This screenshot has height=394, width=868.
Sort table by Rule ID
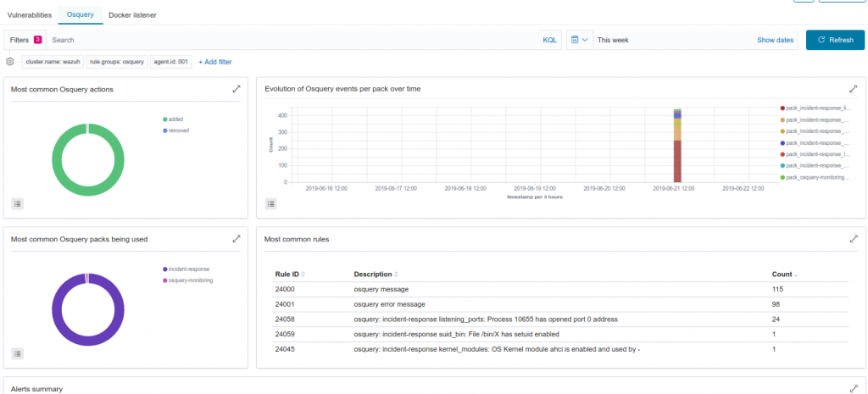coord(290,275)
